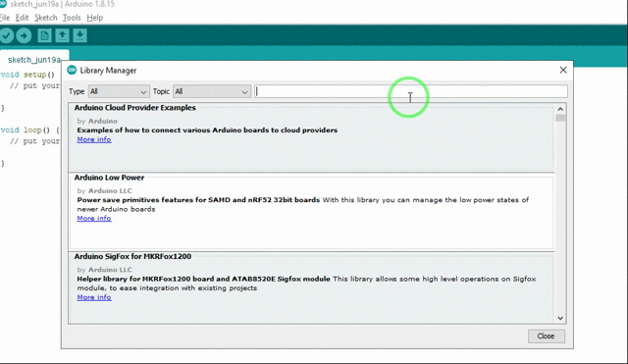Click the Verify checkmark toolbar icon

[6, 36]
